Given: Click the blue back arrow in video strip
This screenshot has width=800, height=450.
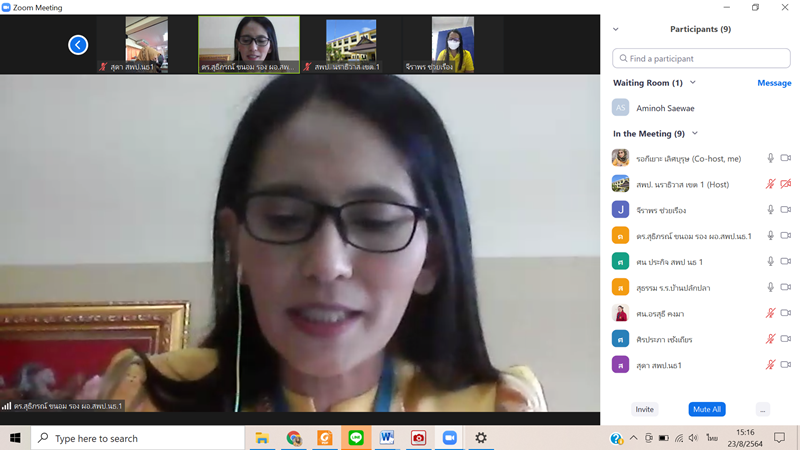Looking at the screenshot, I should pyautogui.click(x=78, y=44).
